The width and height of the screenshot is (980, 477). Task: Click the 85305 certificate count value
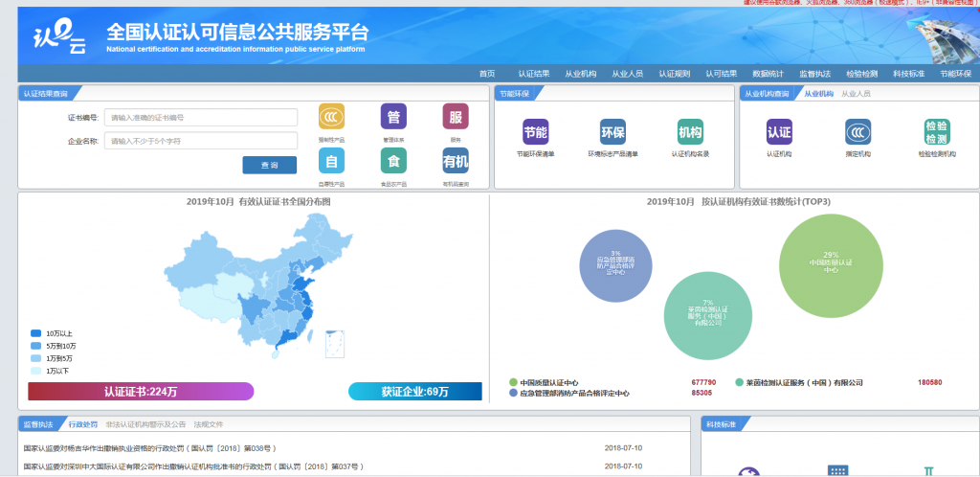702,394
